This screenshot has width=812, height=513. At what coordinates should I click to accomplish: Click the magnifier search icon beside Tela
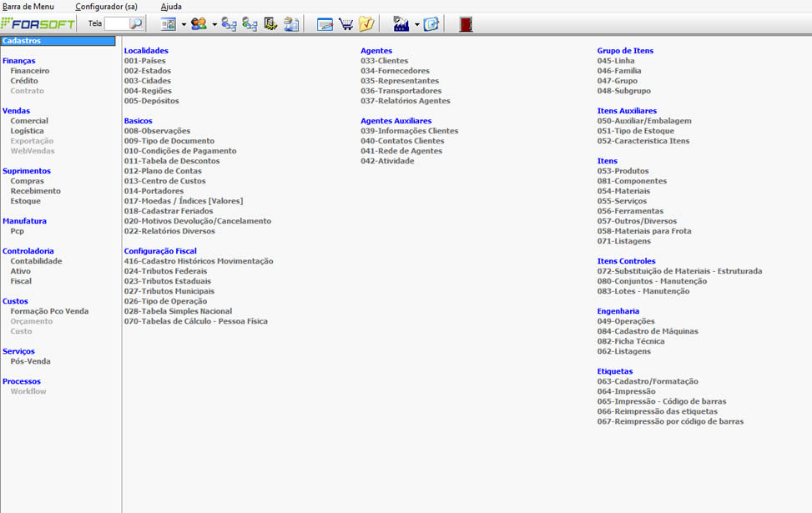[x=136, y=24]
